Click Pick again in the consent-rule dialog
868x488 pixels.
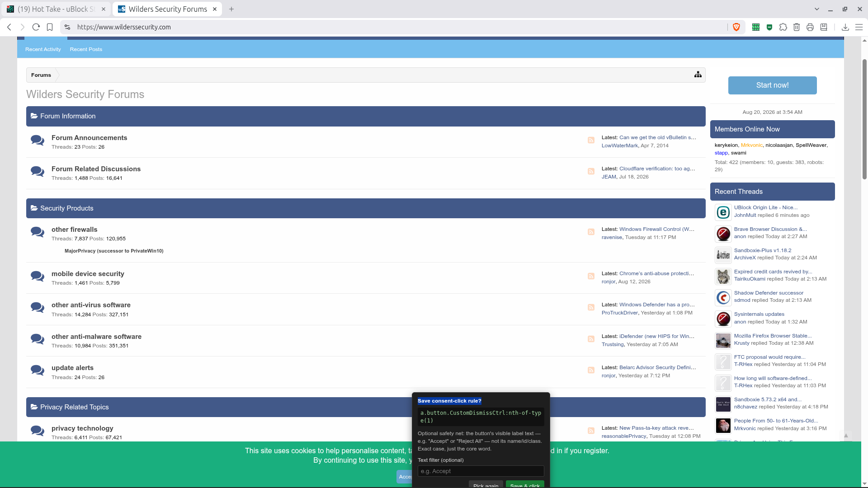(x=486, y=485)
